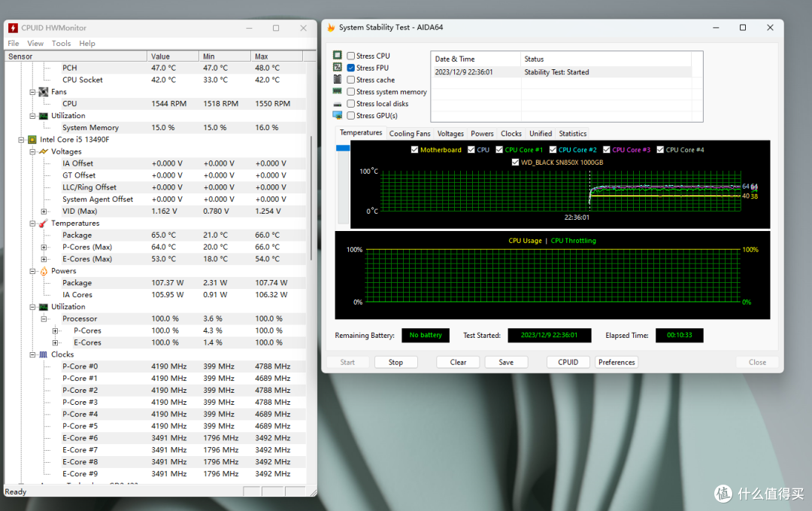The width and height of the screenshot is (812, 511).
Task: Switch to the Cooling Fans tab
Action: click(x=410, y=134)
